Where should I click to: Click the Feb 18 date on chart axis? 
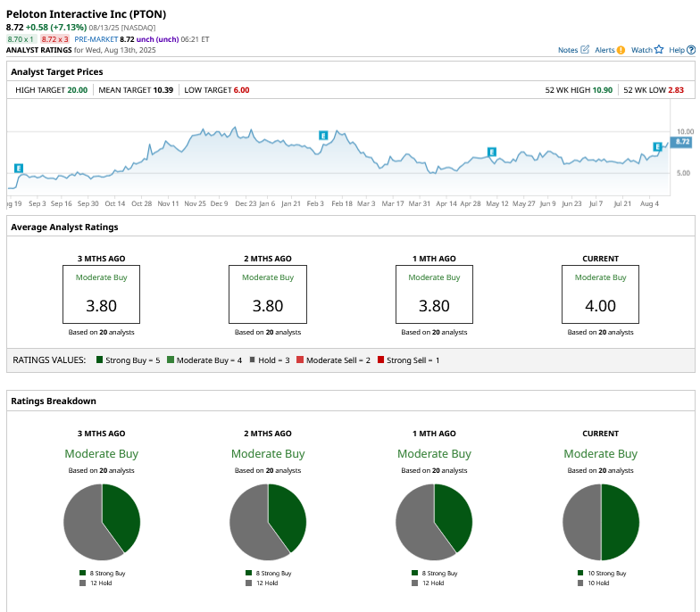pos(341,203)
